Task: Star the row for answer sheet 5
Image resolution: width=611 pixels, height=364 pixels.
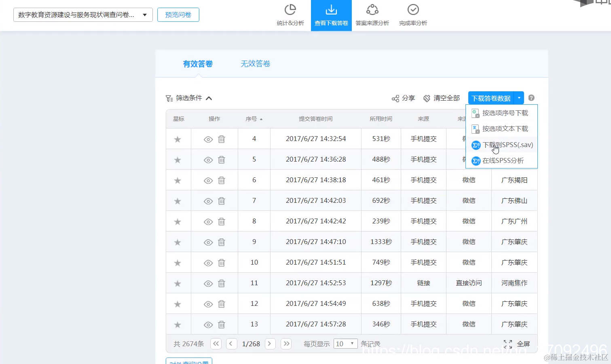Action: click(x=178, y=159)
